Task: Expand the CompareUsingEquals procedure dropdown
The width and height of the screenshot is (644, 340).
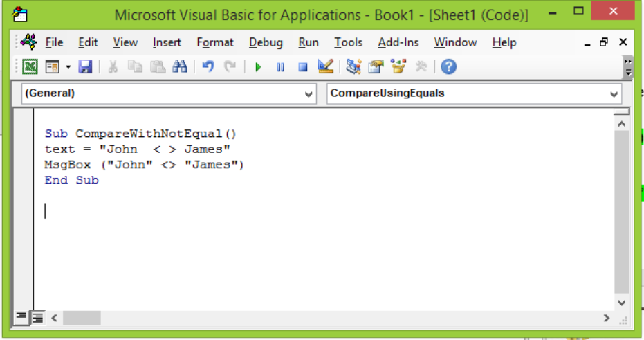Action: point(614,94)
